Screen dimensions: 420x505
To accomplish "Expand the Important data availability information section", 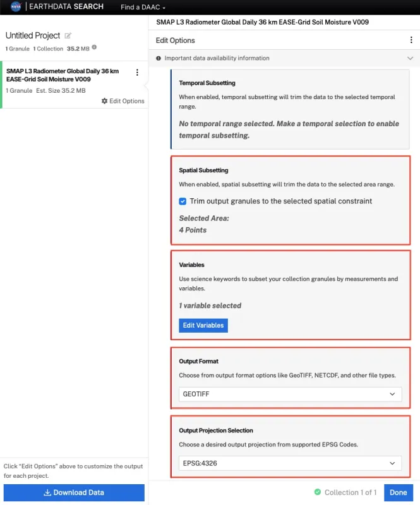I will [x=410, y=58].
